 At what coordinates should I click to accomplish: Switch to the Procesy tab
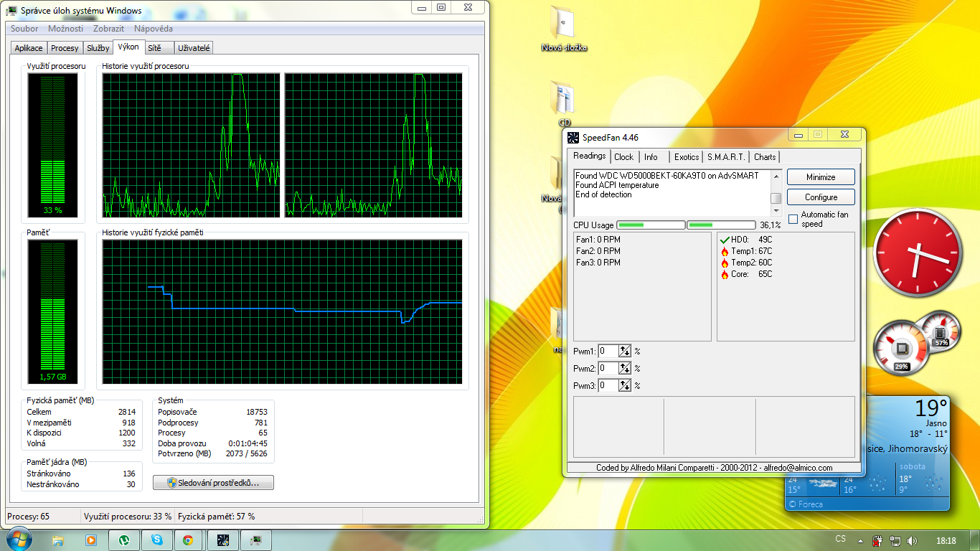(65, 48)
